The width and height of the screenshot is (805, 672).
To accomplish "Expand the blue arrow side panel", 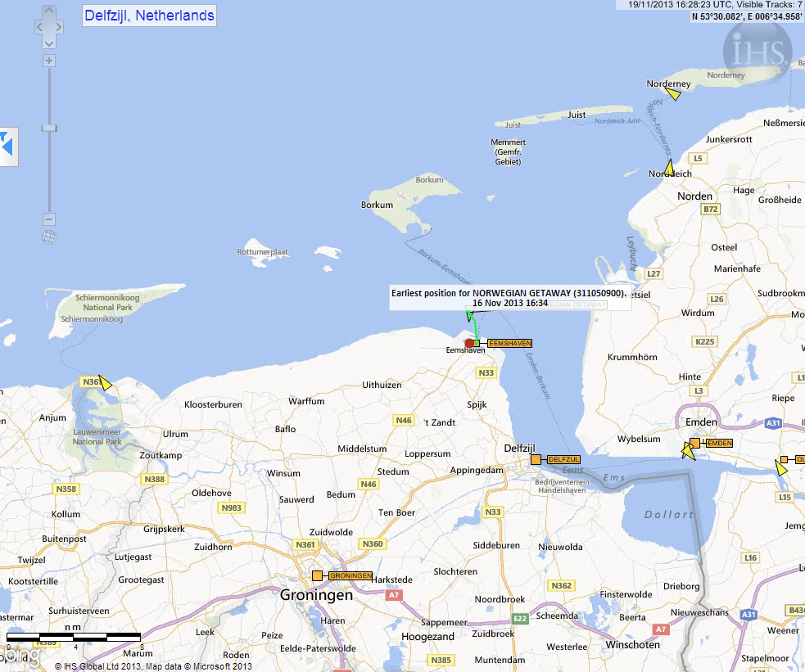I will point(7,146).
